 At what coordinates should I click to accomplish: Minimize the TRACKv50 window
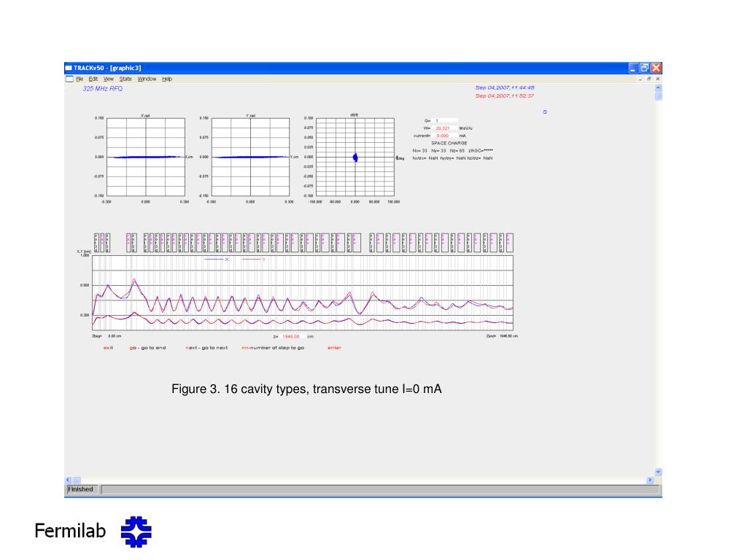(x=632, y=68)
